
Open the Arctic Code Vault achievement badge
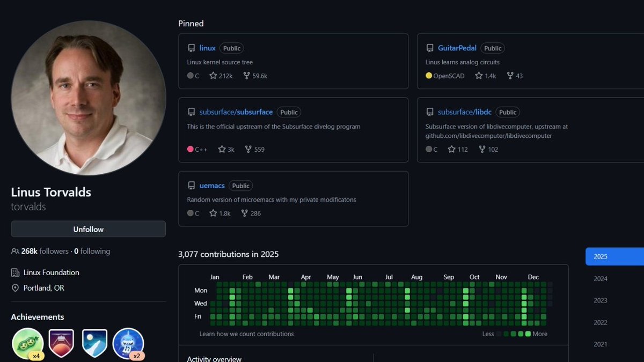(x=94, y=344)
